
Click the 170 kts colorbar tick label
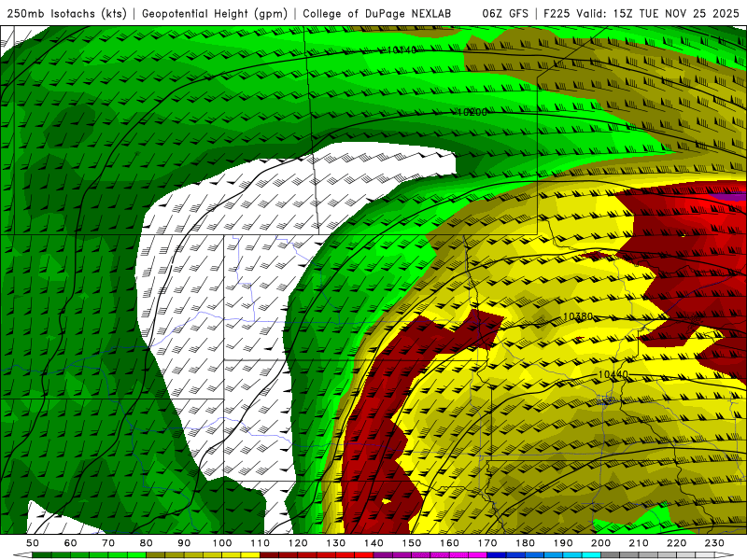pyautogui.click(x=487, y=543)
